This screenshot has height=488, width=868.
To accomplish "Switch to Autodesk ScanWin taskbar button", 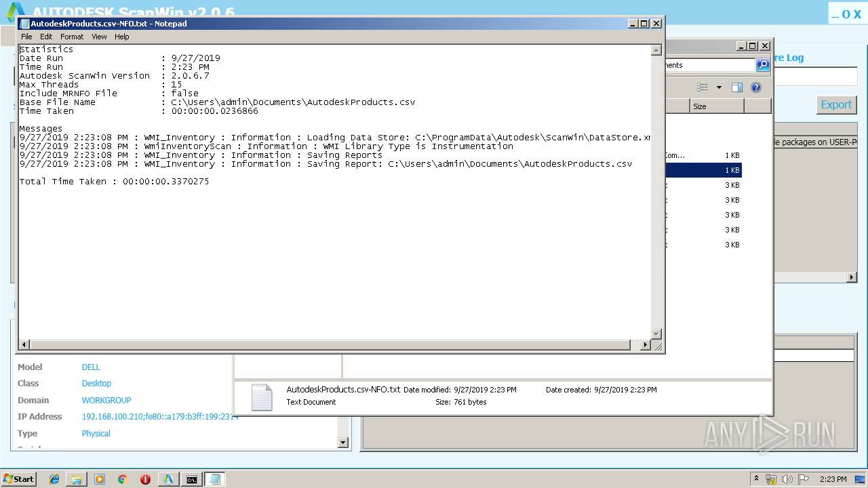I will 168,479.
